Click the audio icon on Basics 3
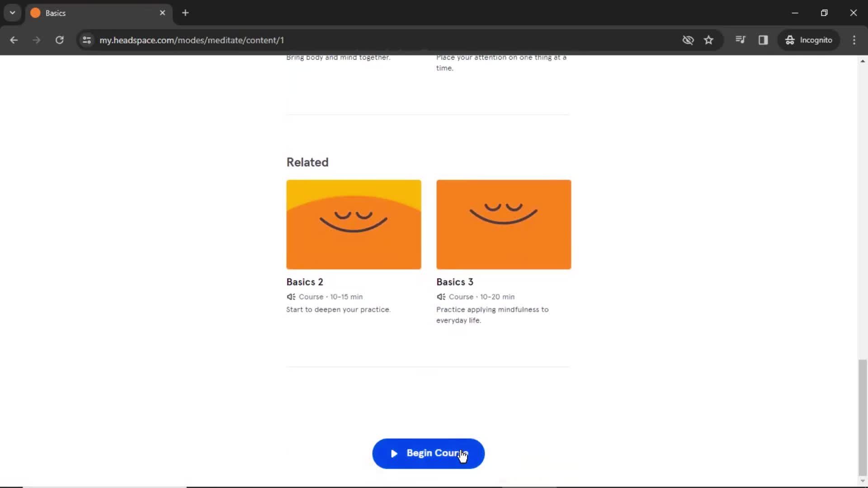The height and width of the screenshot is (488, 868). 441,296
